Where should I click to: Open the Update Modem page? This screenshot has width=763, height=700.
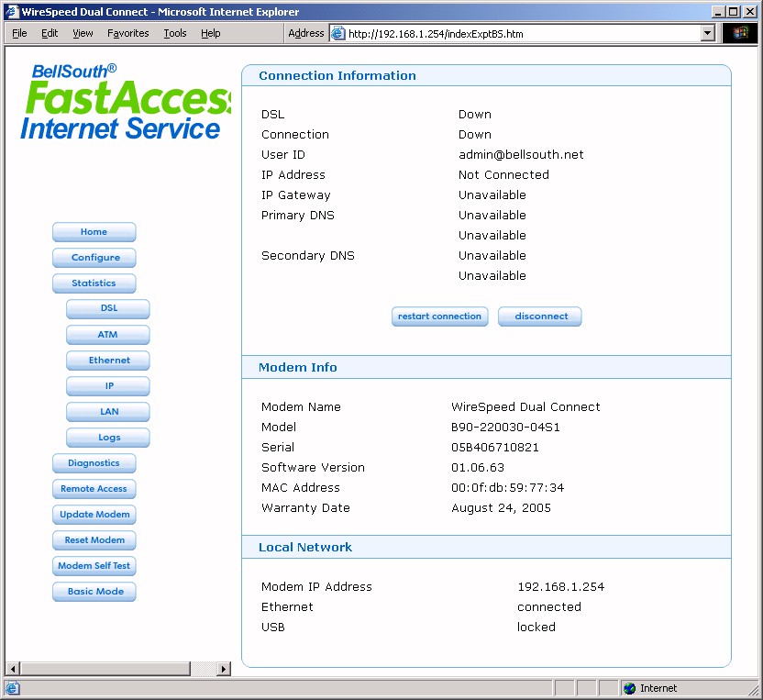tap(94, 515)
